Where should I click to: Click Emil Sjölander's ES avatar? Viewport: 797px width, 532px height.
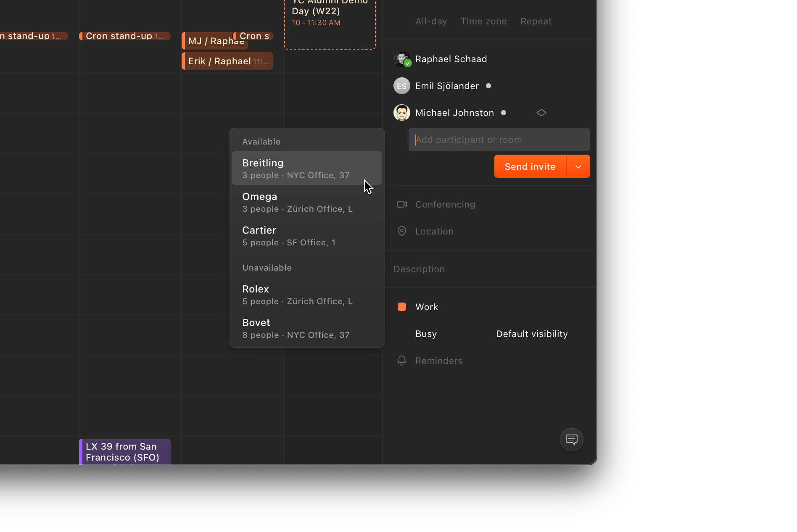pos(402,86)
